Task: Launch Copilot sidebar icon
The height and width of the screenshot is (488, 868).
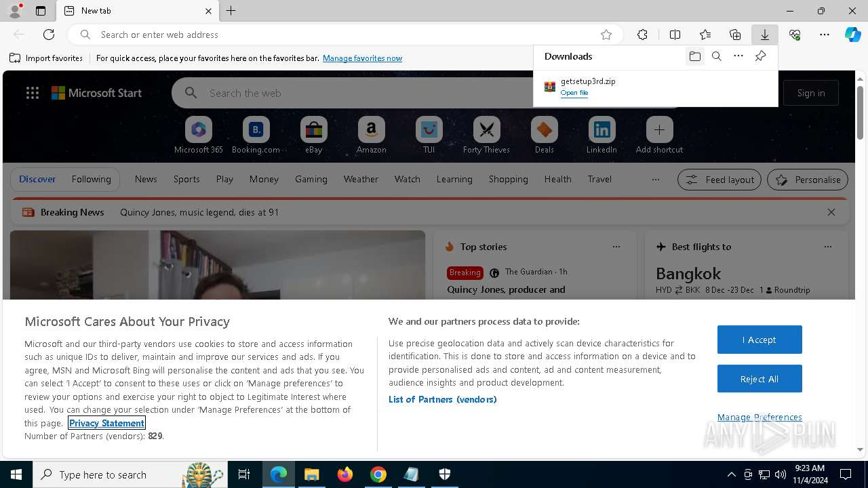Action: tap(853, 35)
